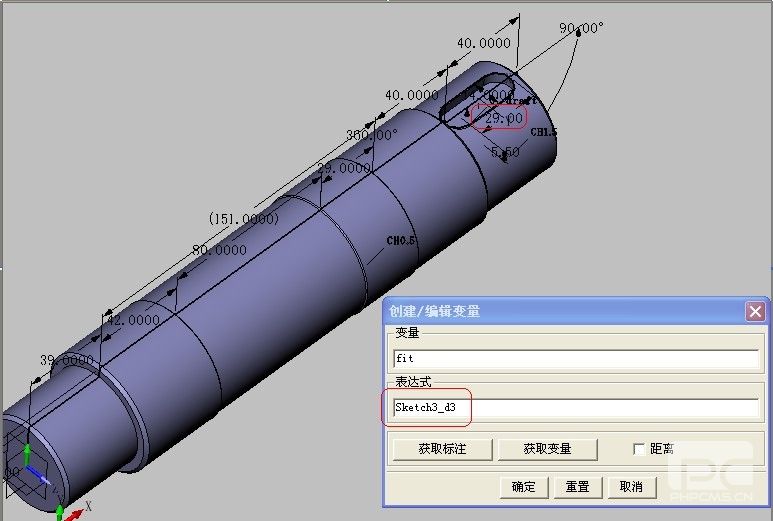Image resolution: width=773 pixels, height=521 pixels.
Task: Click the 获取变量 button
Action: pyautogui.click(x=547, y=449)
